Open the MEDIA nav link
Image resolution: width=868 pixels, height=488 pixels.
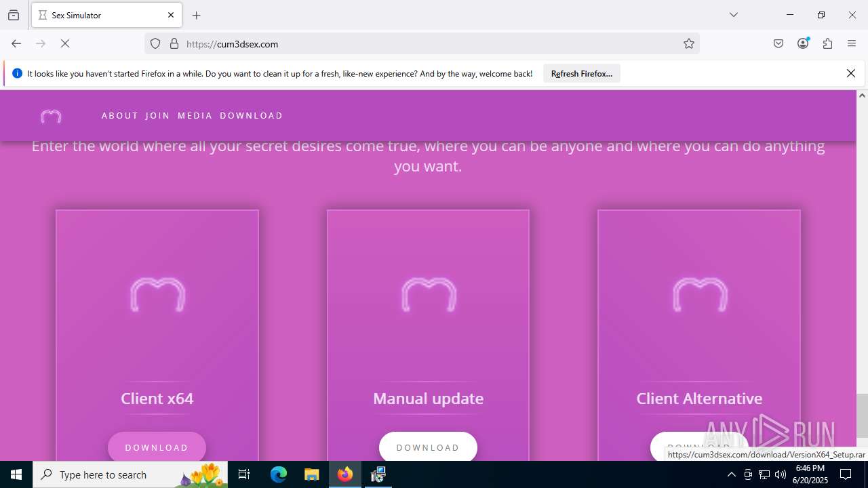[195, 116]
